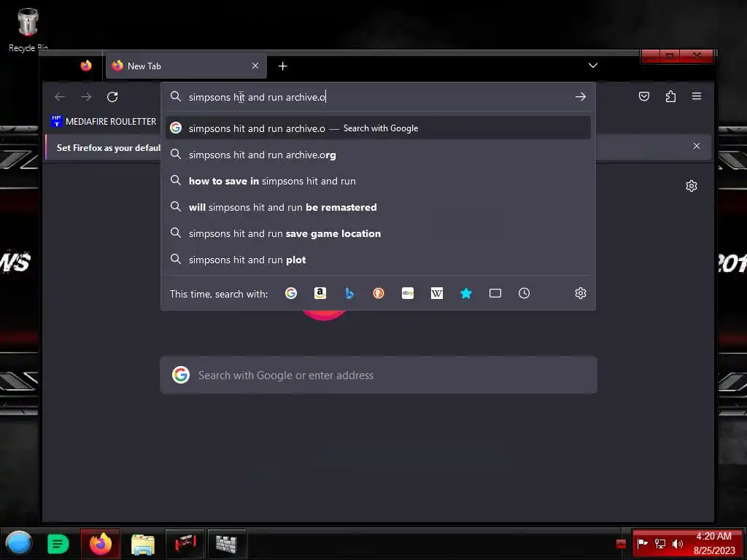Search this time with Google icon
747x560 pixels.
291,293
